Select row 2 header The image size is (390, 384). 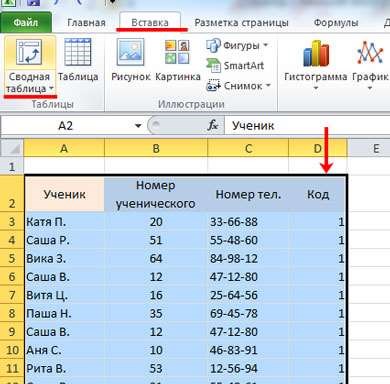pyautogui.click(x=12, y=193)
